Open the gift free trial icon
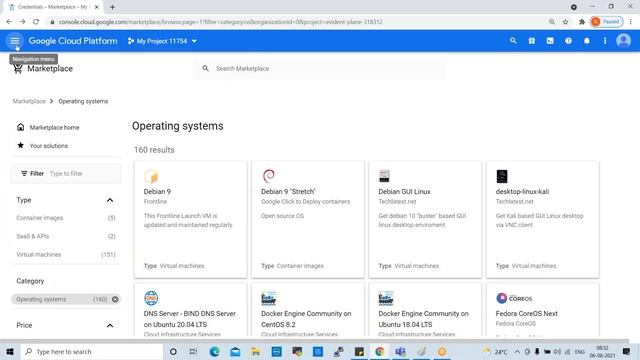This screenshot has width=640, height=360. click(531, 41)
